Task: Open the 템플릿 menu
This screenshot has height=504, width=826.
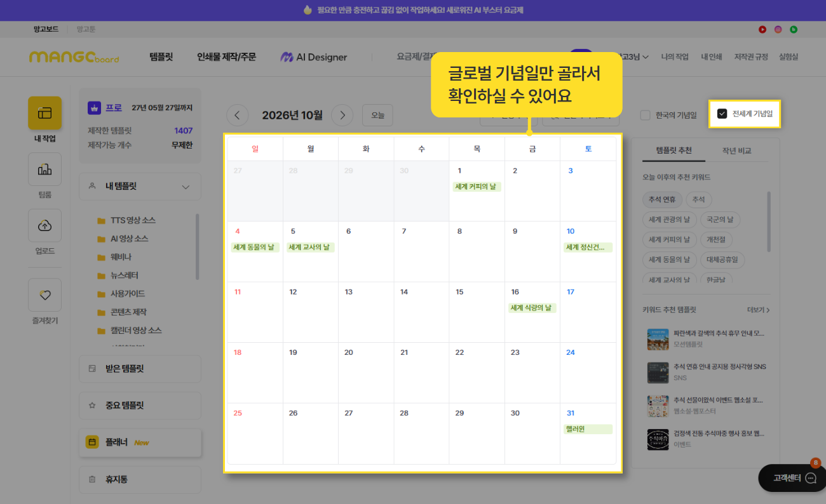Action: pyautogui.click(x=161, y=57)
